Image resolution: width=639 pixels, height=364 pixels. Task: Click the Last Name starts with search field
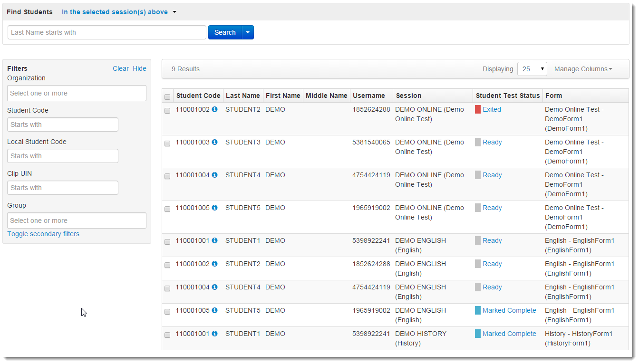click(107, 32)
